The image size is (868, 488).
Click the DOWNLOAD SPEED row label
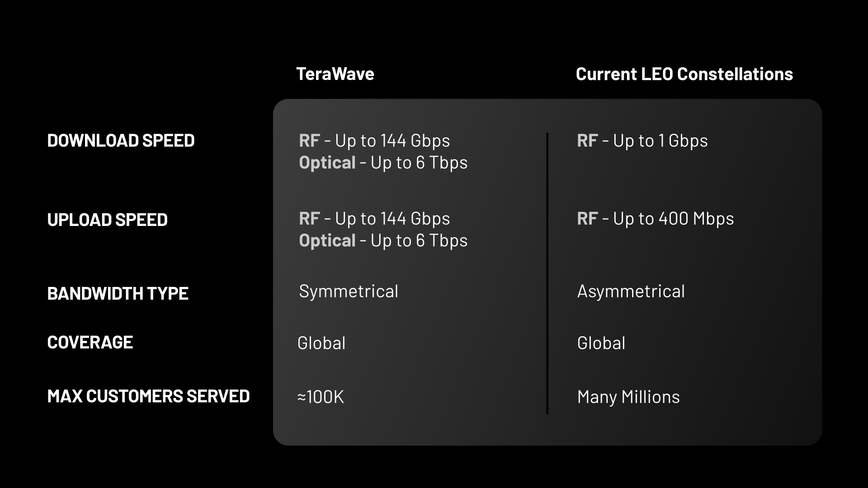tap(121, 141)
